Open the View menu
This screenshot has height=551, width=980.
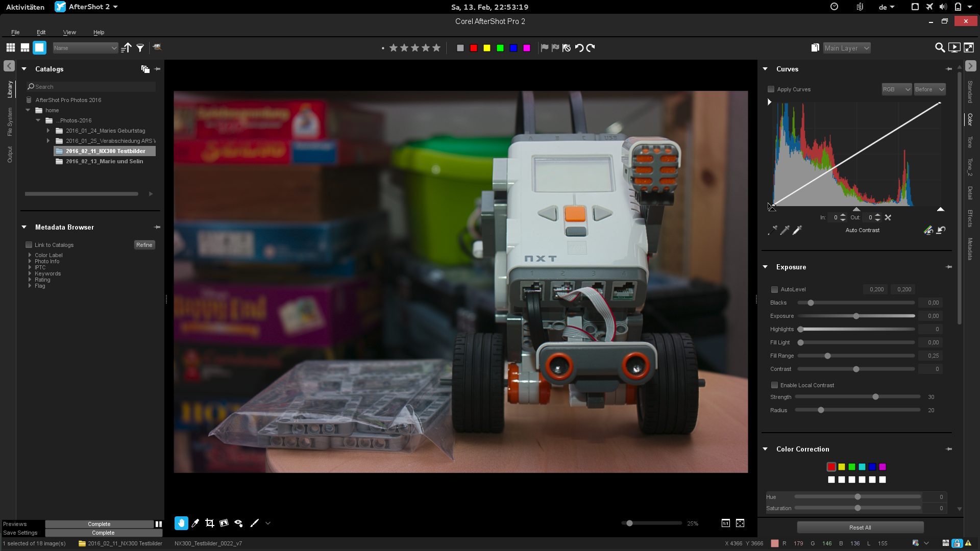[69, 32]
